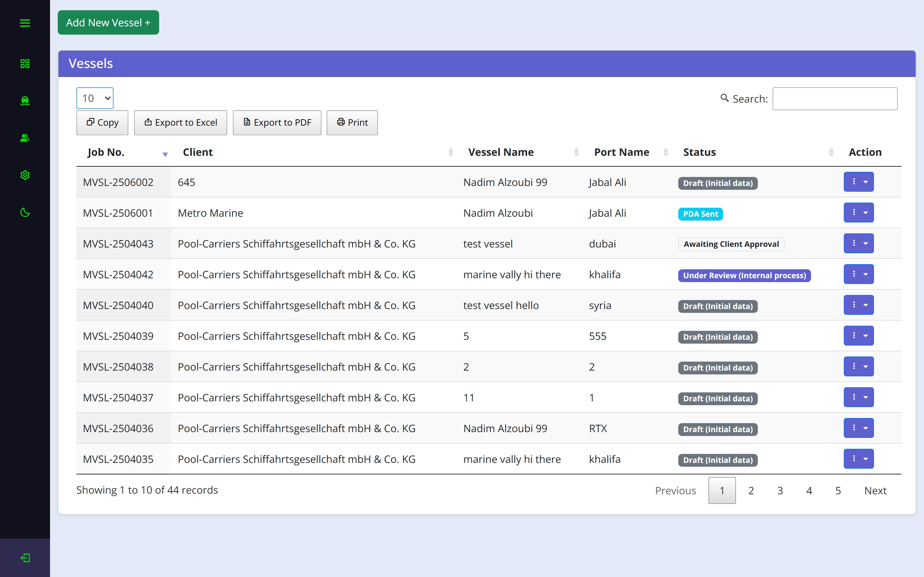Image resolution: width=924 pixels, height=577 pixels.
Task: Export the table to PDF
Action: 277,122
